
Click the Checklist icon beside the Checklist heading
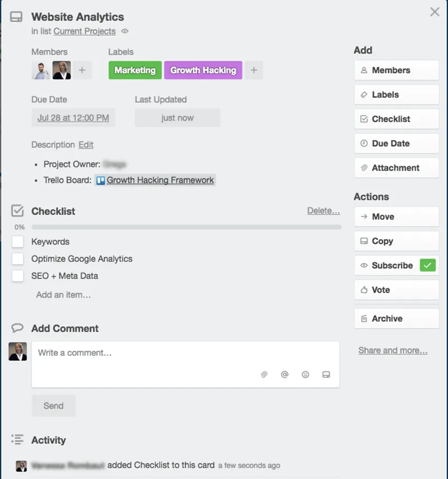pyautogui.click(x=17, y=212)
